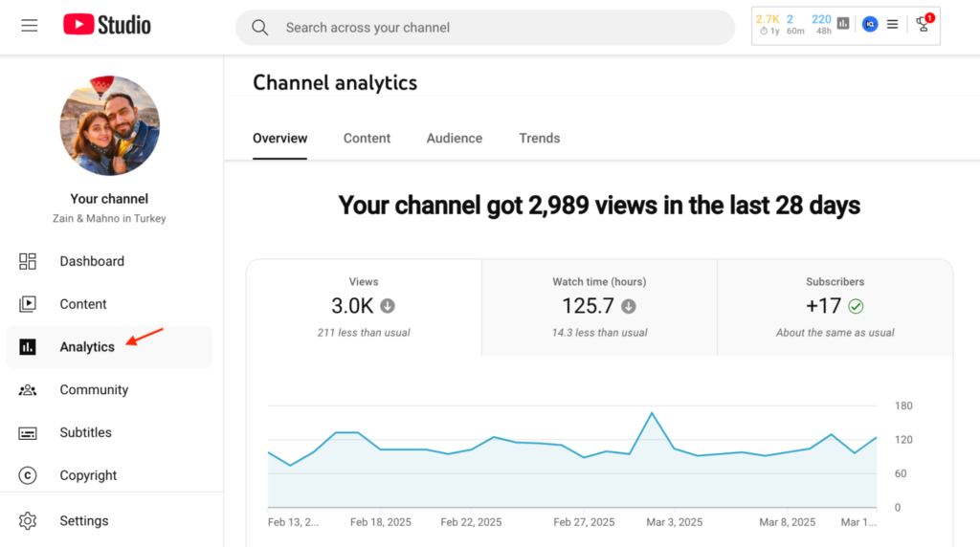Go to Community in the sidebar
This screenshot has height=547, width=980.
(94, 390)
